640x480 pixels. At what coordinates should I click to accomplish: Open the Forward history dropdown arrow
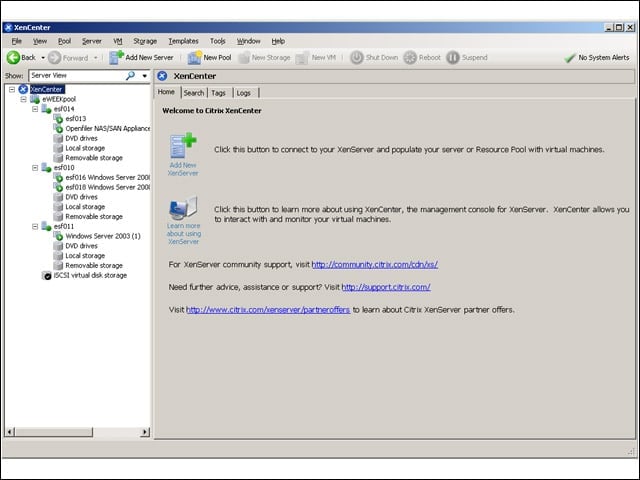96,58
